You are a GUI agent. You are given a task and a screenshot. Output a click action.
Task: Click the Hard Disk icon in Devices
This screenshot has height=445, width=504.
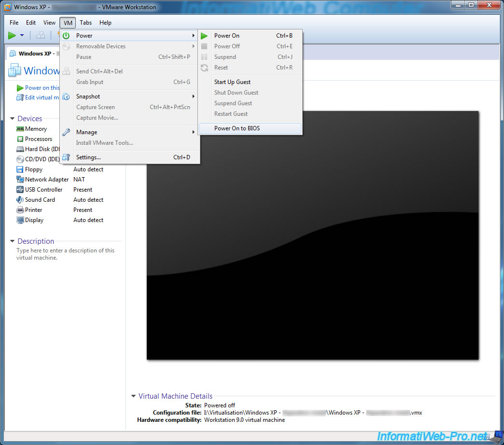click(x=20, y=149)
